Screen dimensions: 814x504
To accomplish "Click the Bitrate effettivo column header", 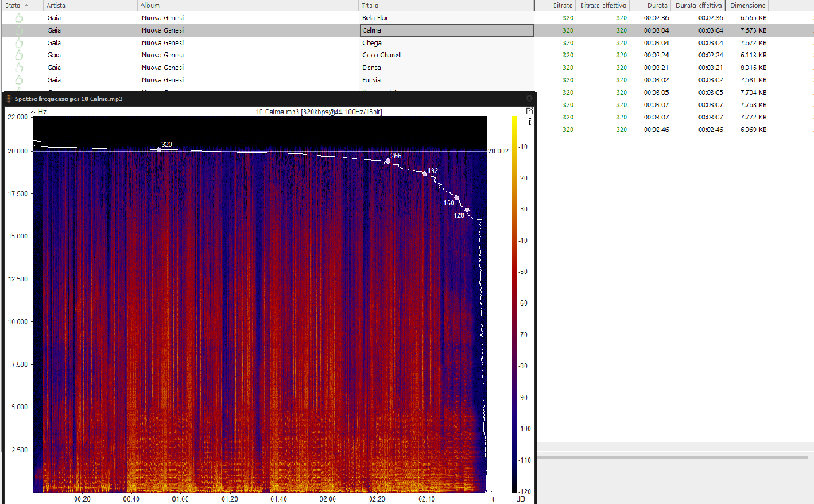I will 603,6.
